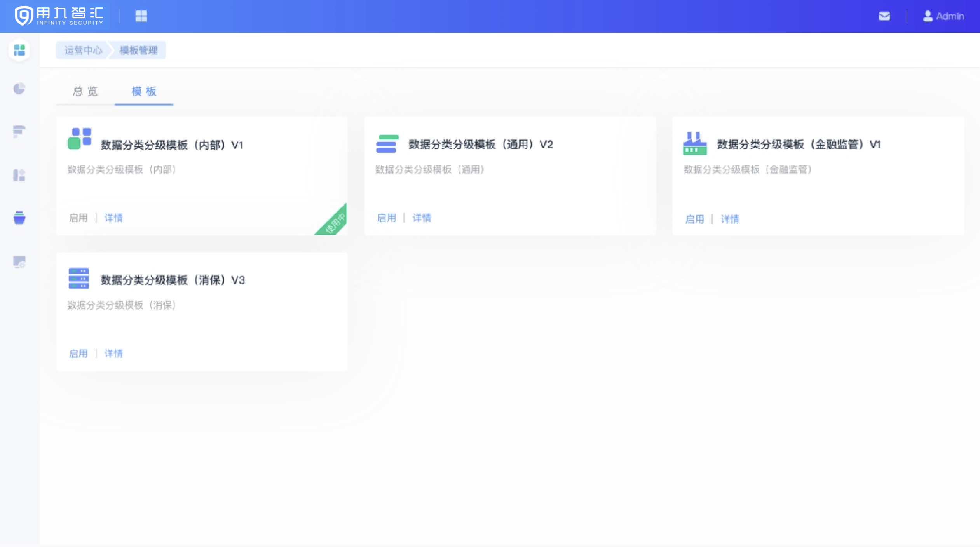
Task: Enable the 金融监管 V1 template
Action: (694, 219)
